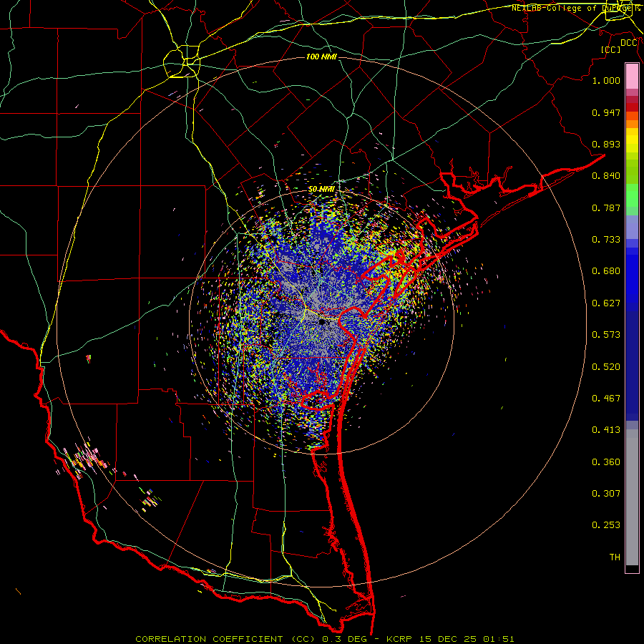Click the [CC] units label
This screenshot has width=644, height=644.
(611, 49)
